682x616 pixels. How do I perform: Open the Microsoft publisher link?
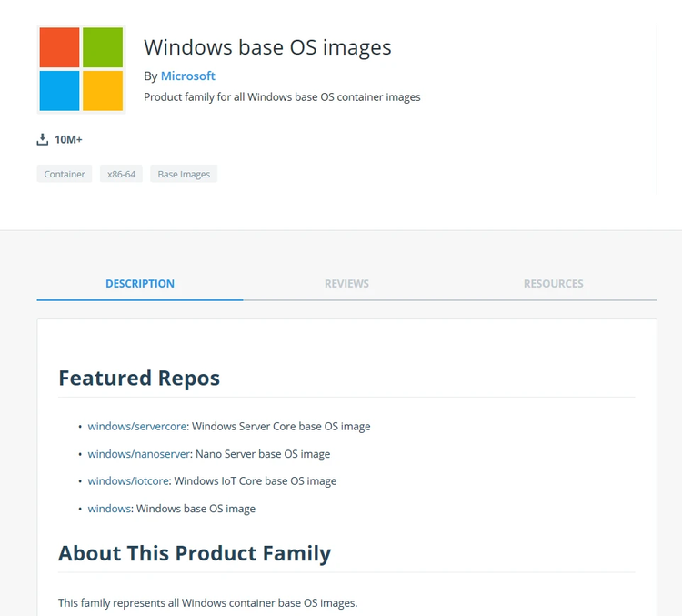point(187,76)
